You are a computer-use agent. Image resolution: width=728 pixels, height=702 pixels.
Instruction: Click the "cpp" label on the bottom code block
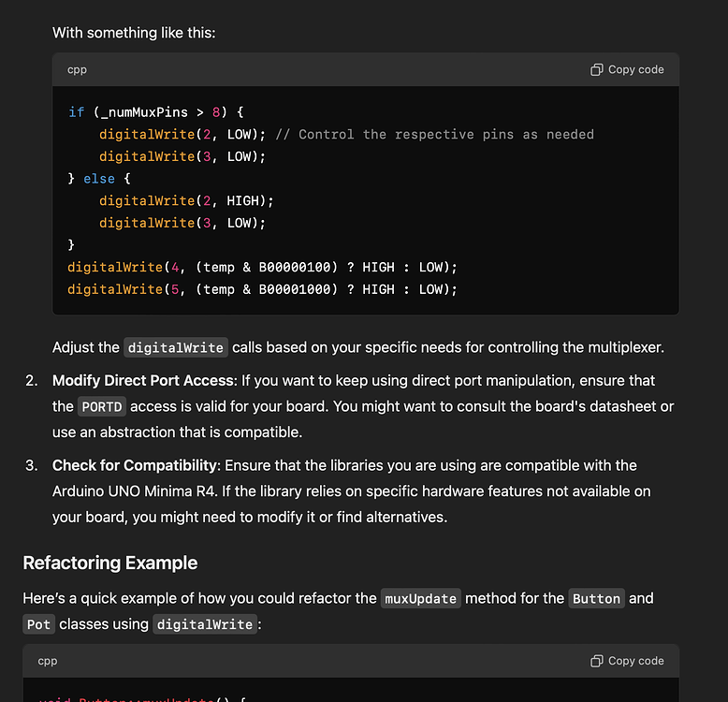[48, 661]
